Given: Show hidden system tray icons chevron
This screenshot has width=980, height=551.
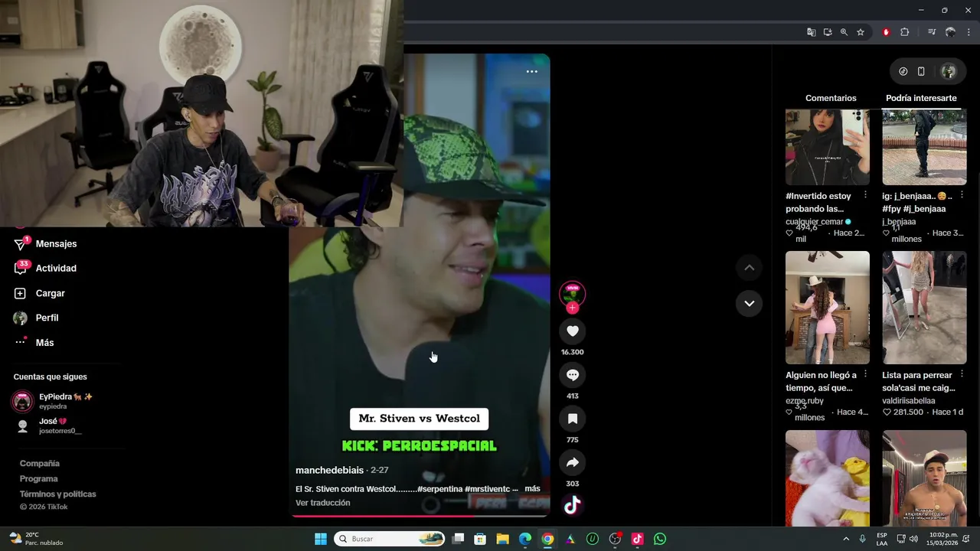Looking at the screenshot, I should point(846,539).
